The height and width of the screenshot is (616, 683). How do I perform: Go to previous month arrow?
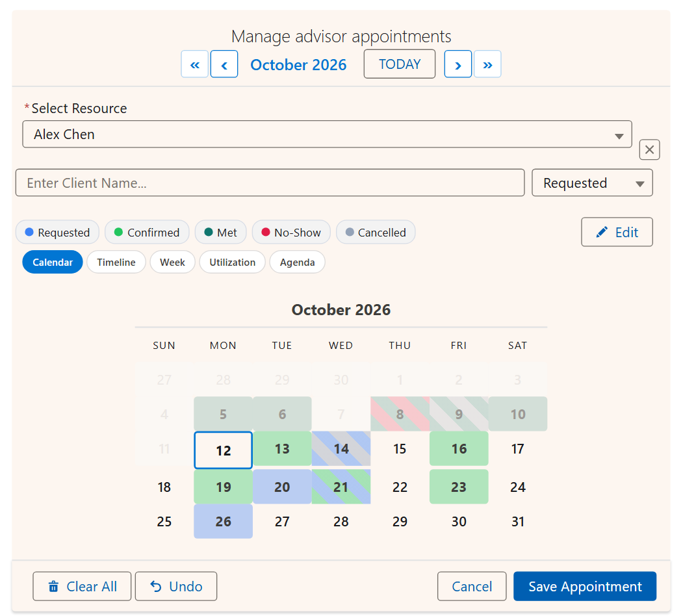coord(224,64)
